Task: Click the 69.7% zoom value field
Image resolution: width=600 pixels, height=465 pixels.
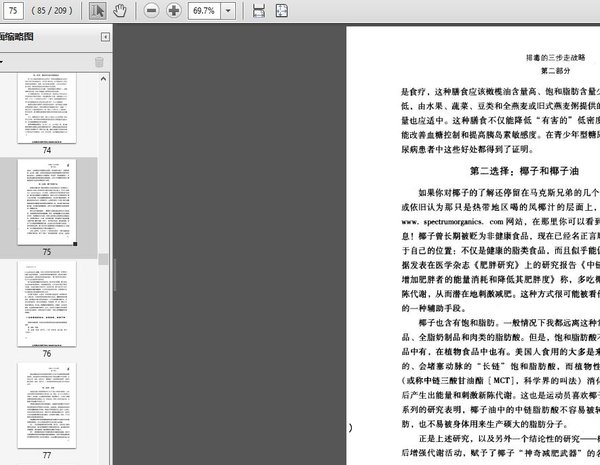Action: (204, 11)
